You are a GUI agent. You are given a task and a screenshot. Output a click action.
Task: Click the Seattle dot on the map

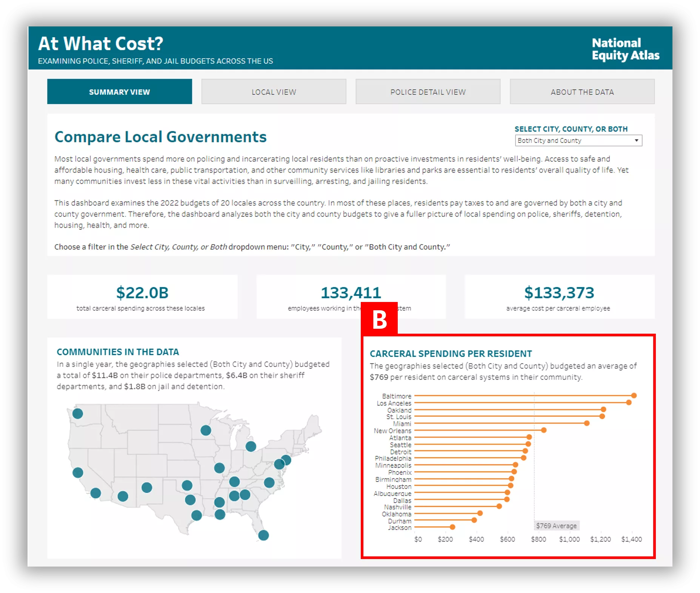[x=78, y=413]
